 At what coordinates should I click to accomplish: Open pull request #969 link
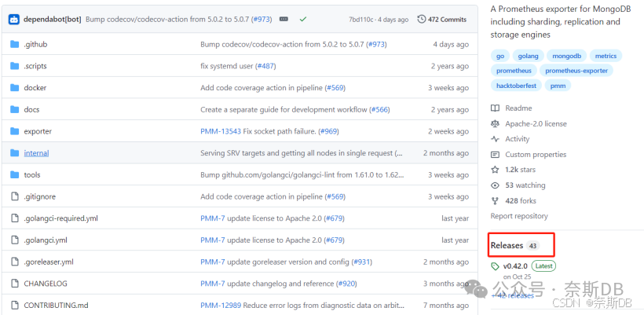tap(328, 131)
